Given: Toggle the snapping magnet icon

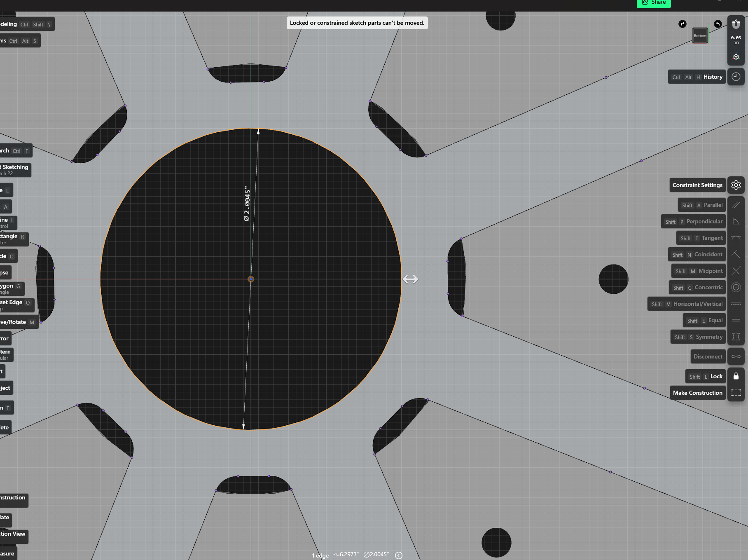Looking at the screenshot, I should click(x=736, y=24).
